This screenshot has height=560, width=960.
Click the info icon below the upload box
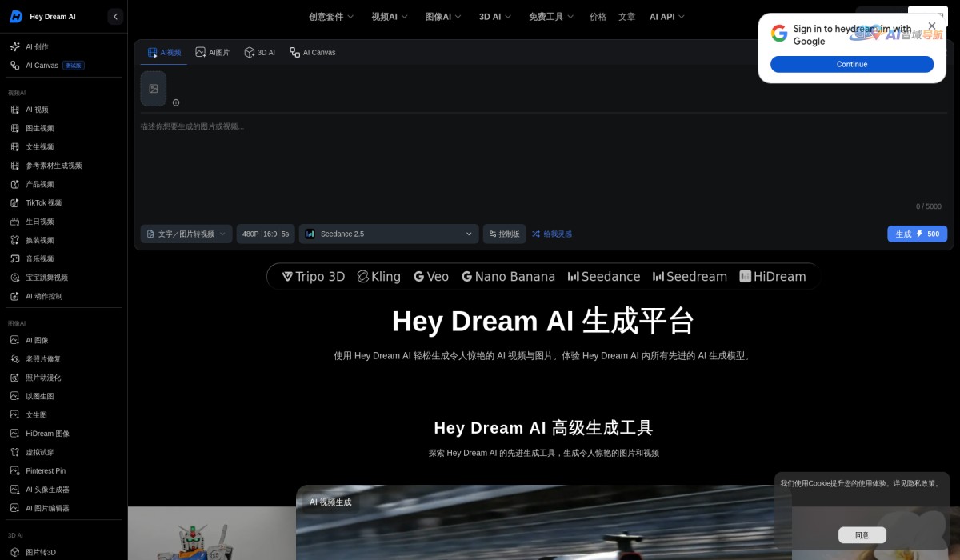coord(176,102)
